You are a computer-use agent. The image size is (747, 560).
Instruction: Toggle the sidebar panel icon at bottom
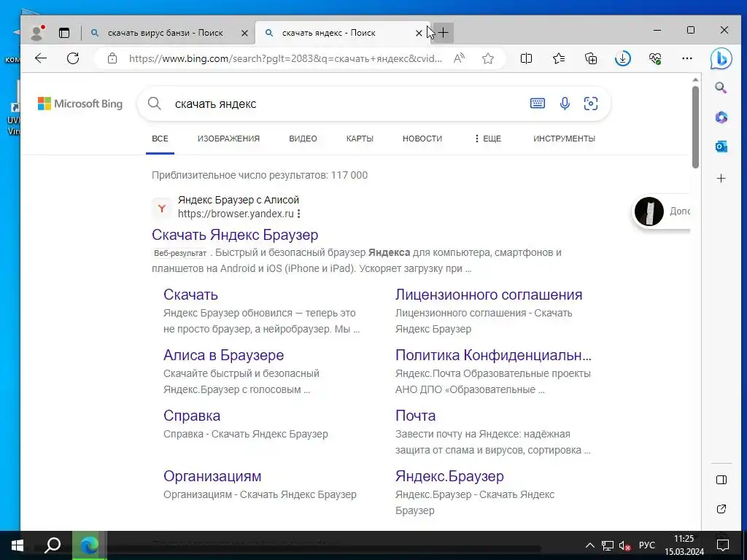click(721, 480)
